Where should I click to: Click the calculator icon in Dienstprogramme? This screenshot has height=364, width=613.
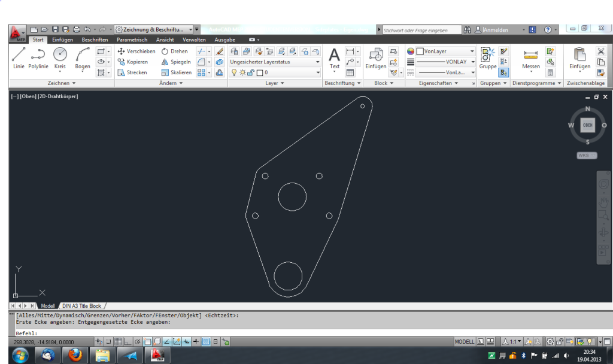point(550,72)
